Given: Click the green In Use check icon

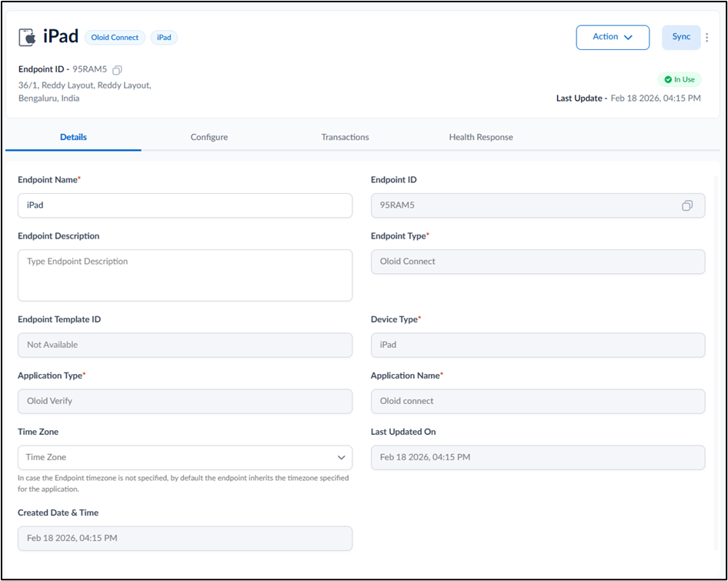Looking at the screenshot, I should (668, 79).
